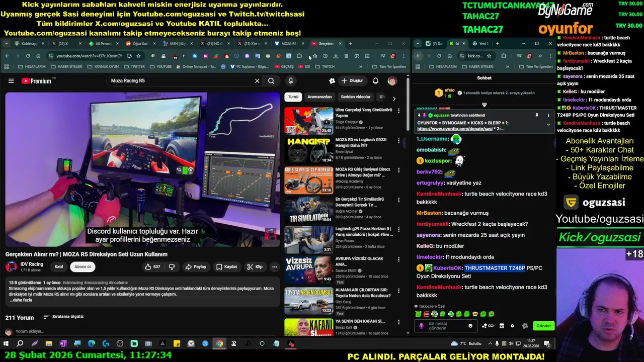Open the Sıralama ölçütü sort dropdown
The height and width of the screenshot is (362, 644).
pos(63,317)
